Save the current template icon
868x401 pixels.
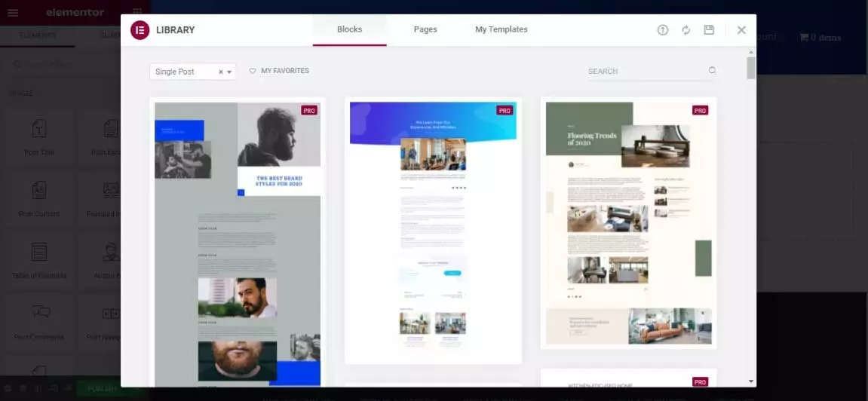(709, 30)
